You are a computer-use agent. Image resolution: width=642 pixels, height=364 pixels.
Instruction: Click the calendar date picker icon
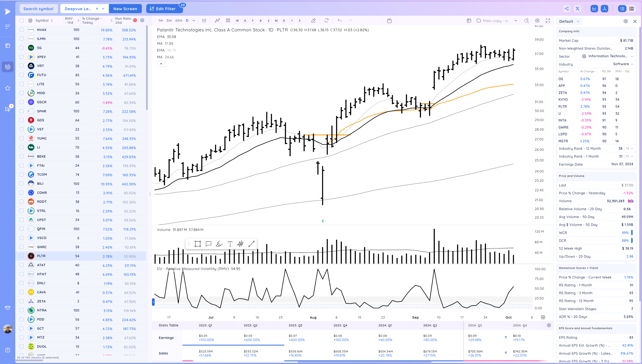coord(389,21)
